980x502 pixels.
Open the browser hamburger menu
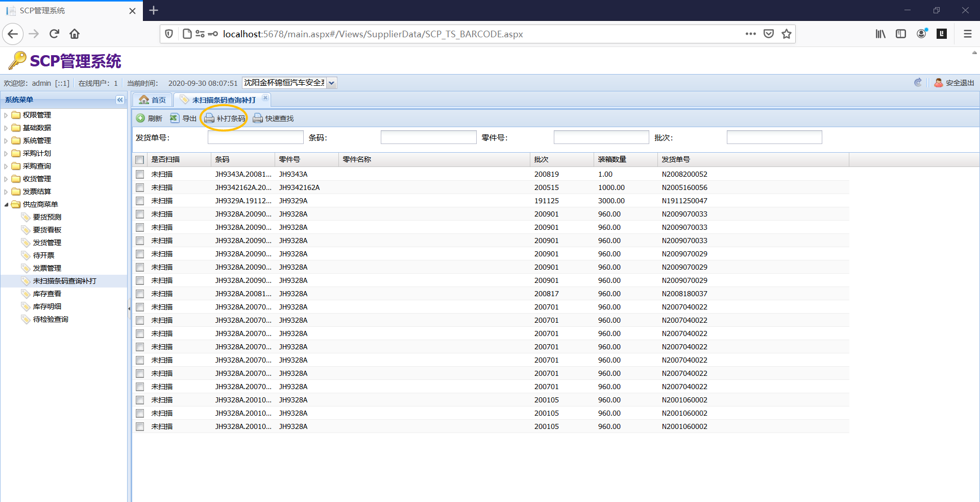pos(967,34)
